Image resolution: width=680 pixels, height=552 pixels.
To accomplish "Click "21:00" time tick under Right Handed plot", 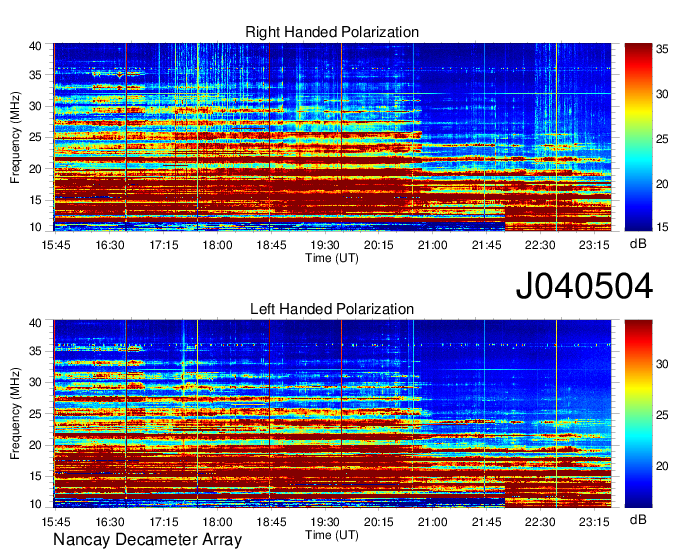I will point(432,245).
